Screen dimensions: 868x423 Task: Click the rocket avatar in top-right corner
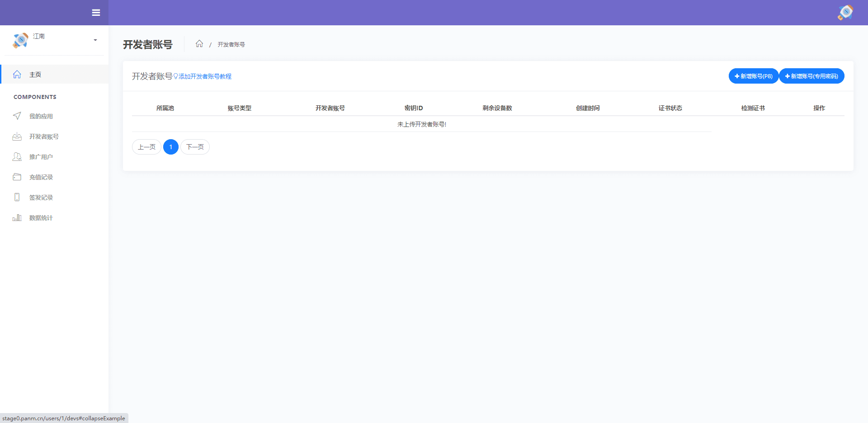click(845, 13)
